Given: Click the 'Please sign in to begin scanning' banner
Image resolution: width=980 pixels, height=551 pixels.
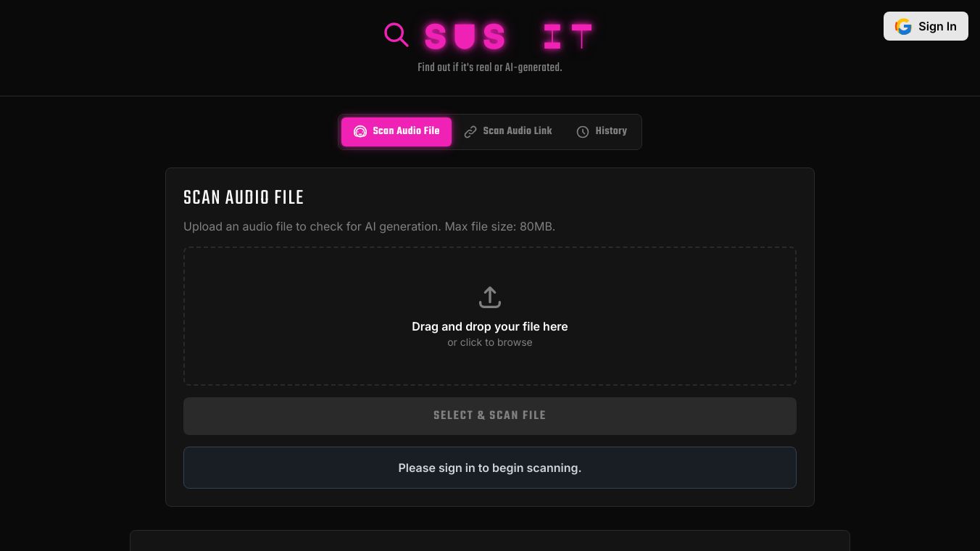Looking at the screenshot, I should pos(490,468).
